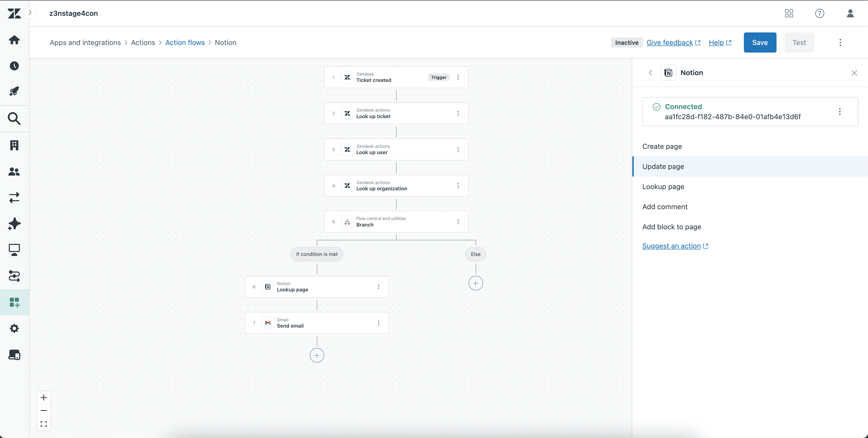Viewport: 868px width, 438px height.
Task: Open the Connected connection options menu
Action: (x=840, y=112)
